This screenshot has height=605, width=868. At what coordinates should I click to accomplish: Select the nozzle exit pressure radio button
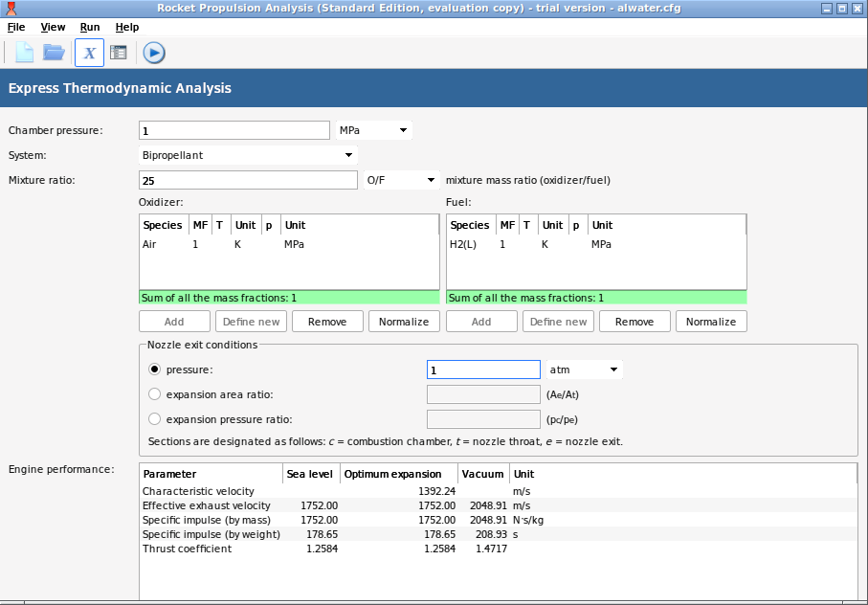coord(154,370)
